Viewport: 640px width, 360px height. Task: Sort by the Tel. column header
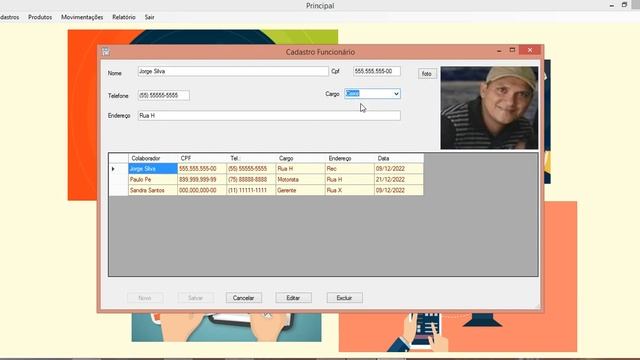(251, 158)
